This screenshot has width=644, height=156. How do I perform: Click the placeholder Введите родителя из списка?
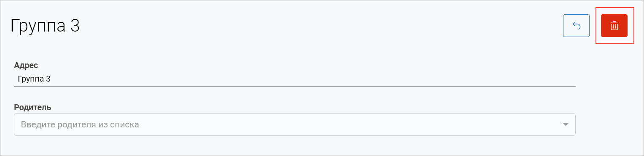coord(80,124)
